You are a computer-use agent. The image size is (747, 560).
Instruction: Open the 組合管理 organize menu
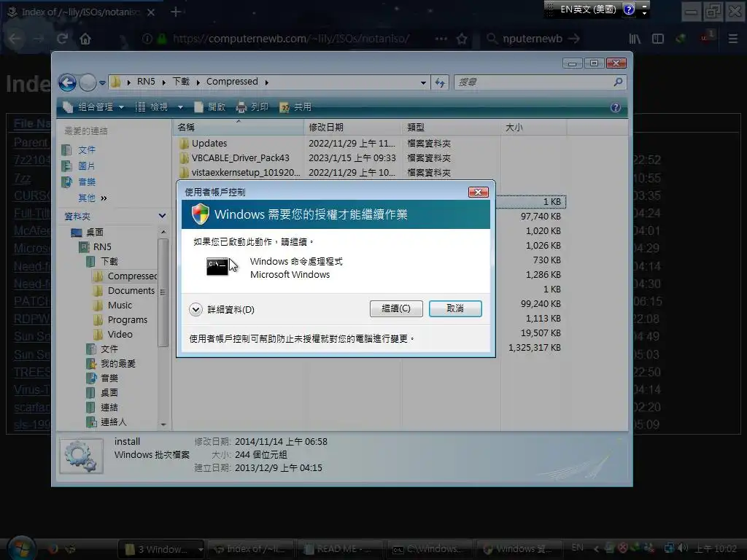pos(94,107)
